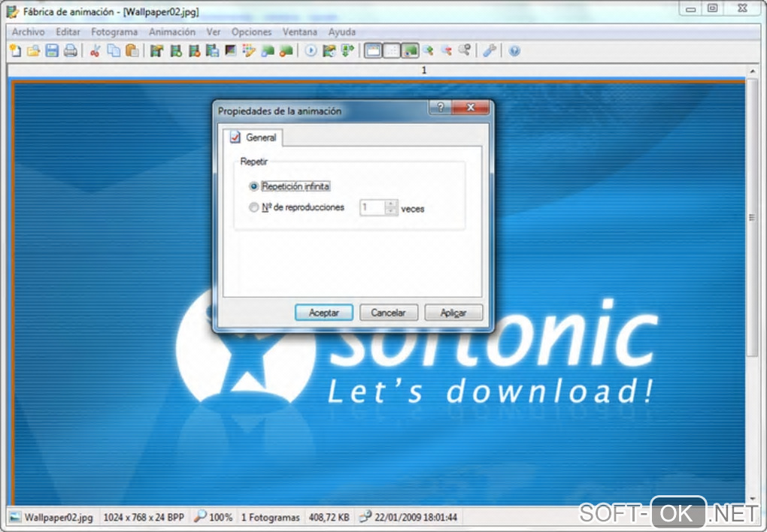Click the blue help question icon

[x=514, y=50]
